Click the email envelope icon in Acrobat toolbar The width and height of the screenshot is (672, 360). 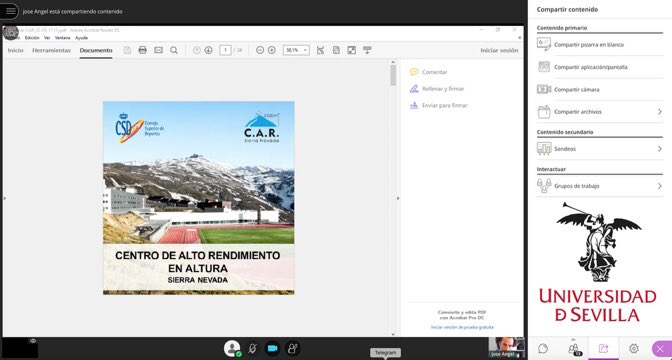click(x=159, y=50)
